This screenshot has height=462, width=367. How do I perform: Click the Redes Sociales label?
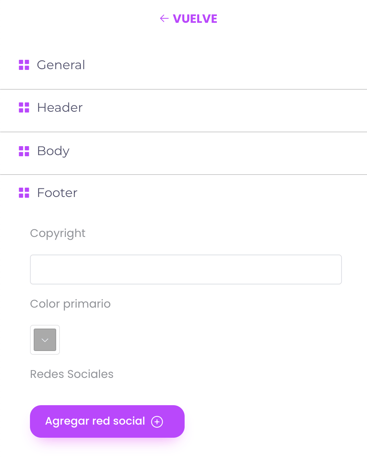pyautogui.click(x=72, y=374)
